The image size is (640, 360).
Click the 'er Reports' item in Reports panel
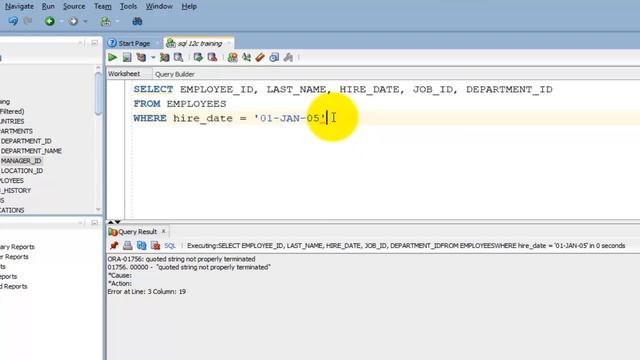tap(14, 257)
